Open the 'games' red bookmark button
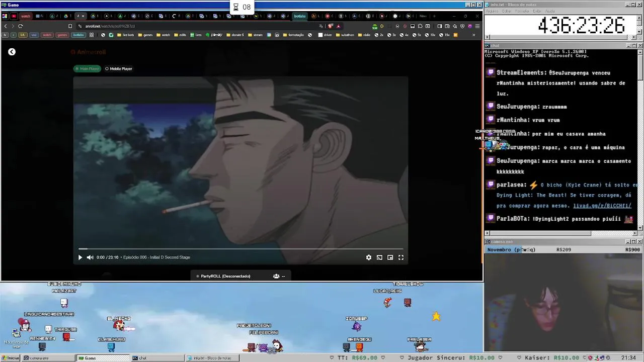The width and height of the screenshot is (644, 362). tap(62, 35)
